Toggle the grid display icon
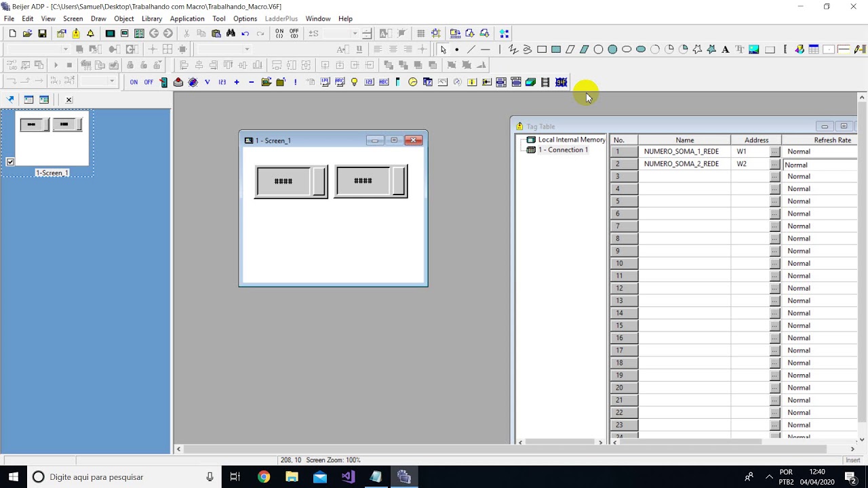Screen dimensions: 868x488 pyautogui.click(x=421, y=33)
